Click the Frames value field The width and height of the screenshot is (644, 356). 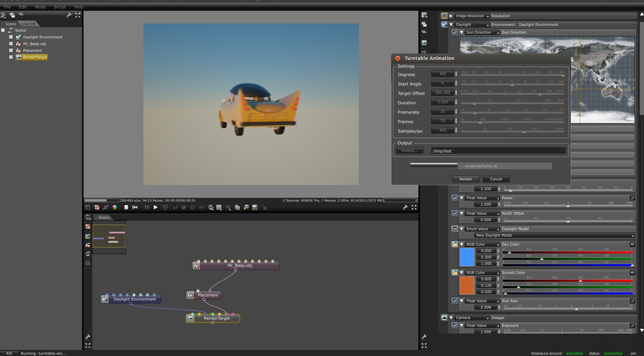pyautogui.click(x=442, y=121)
